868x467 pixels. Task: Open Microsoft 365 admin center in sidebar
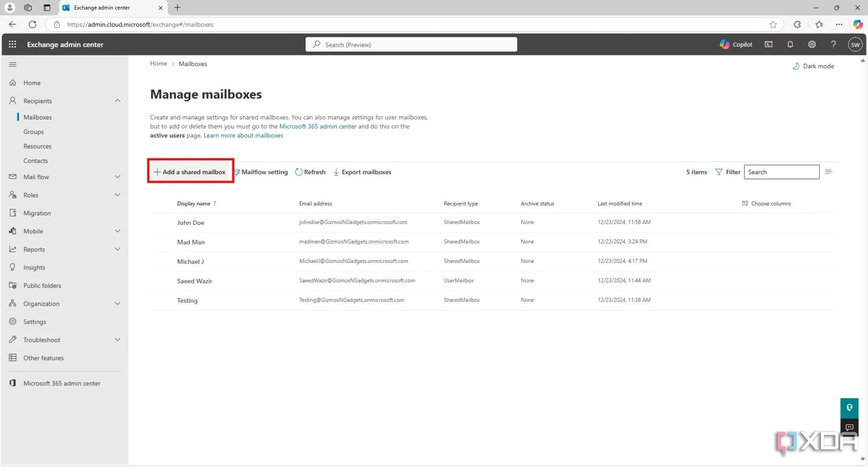point(62,384)
